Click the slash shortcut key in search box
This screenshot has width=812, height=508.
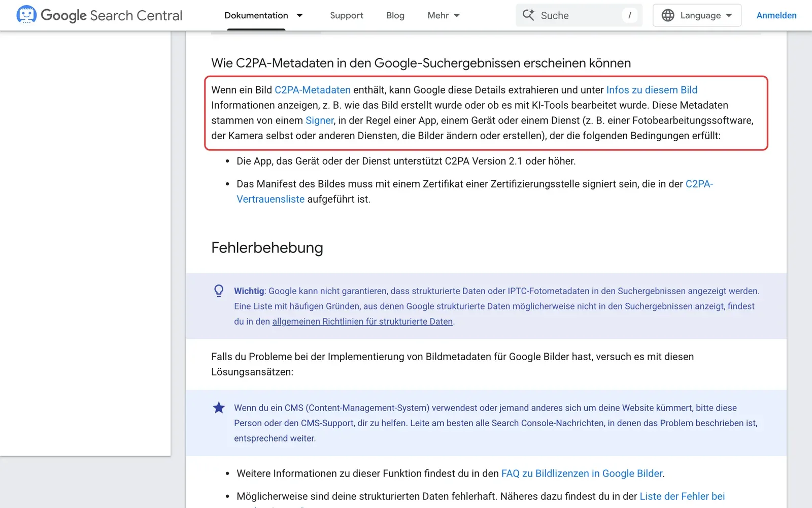[630, 15]
